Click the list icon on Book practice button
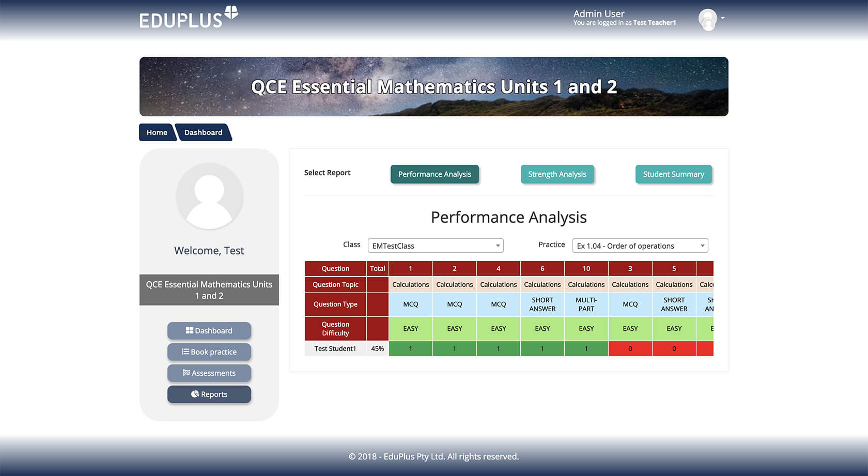Viewport: 868px width, 476px height. click(x=186, y=352)
